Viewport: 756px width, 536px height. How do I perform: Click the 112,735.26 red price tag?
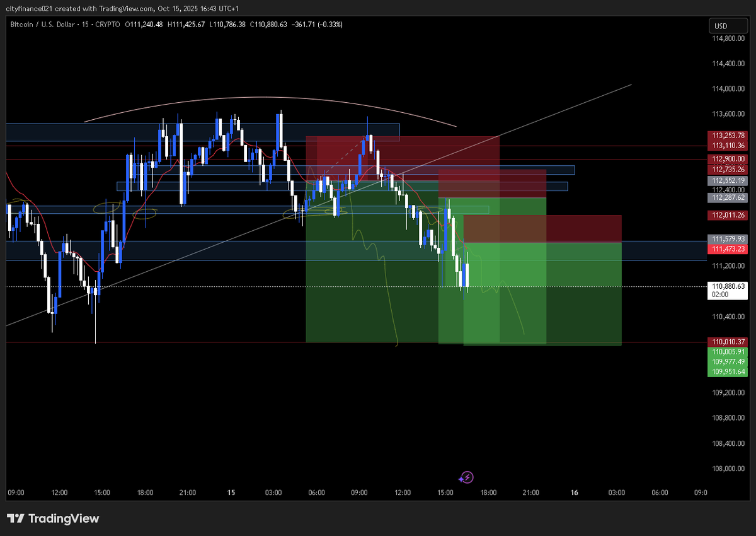pyautogui.click(x=728, y=169)
